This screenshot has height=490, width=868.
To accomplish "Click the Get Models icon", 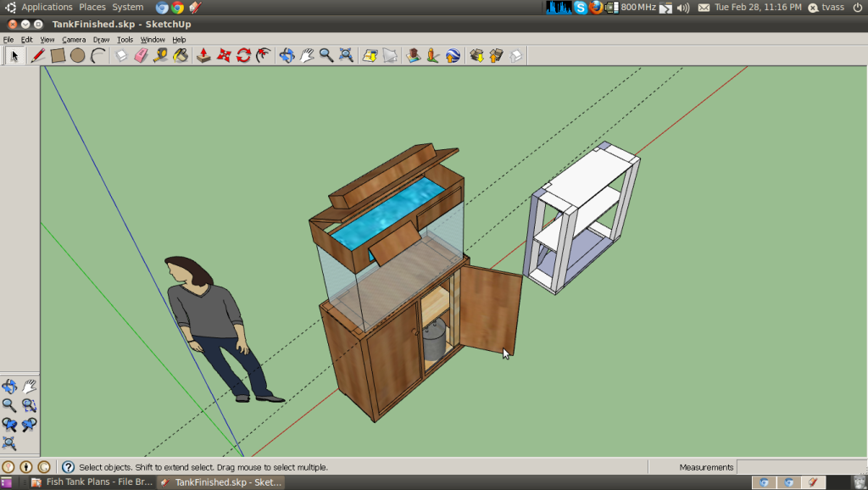I will (x=476, y=55).
